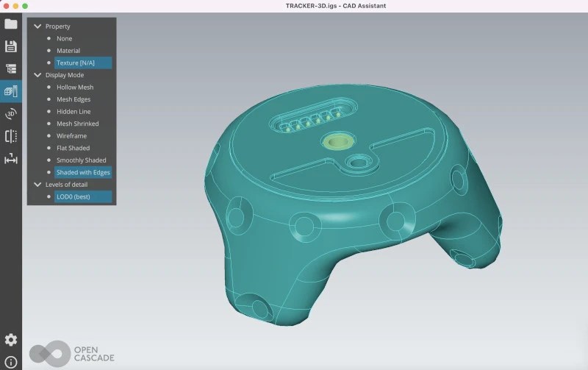Toggle the display mode panel icon
Screen dimensions: 588x370
11,91
